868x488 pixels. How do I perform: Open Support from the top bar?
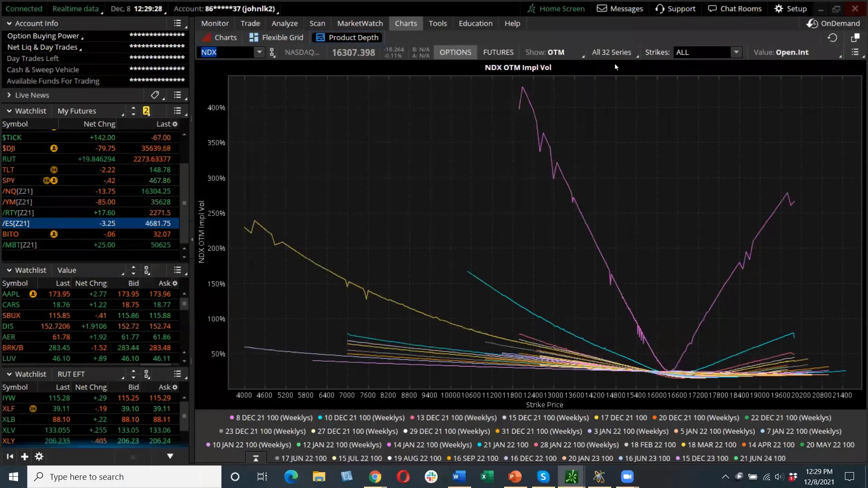(675, 9)
